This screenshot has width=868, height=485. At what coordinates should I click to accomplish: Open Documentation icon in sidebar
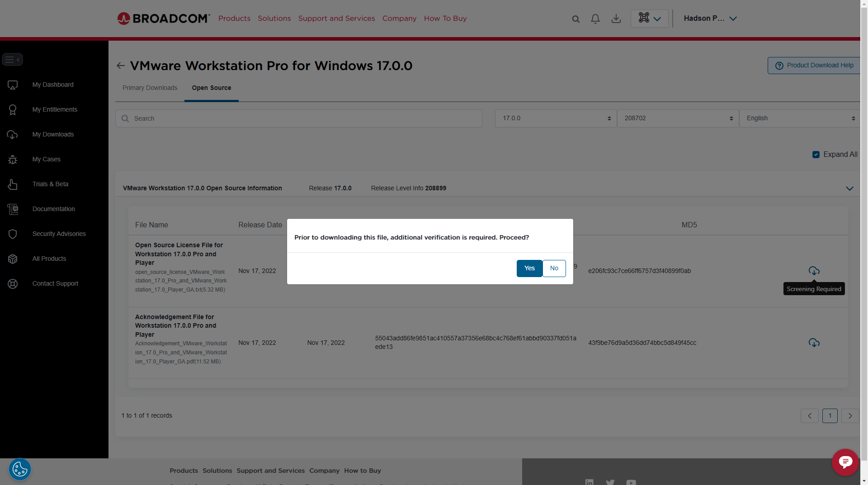click(13, 209)
